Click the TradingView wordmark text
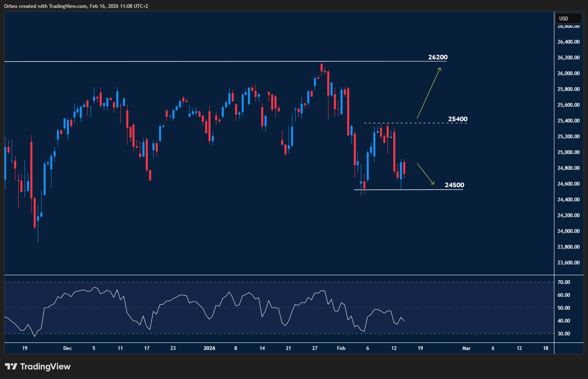The image size is (588, 379). click(45, 367)
